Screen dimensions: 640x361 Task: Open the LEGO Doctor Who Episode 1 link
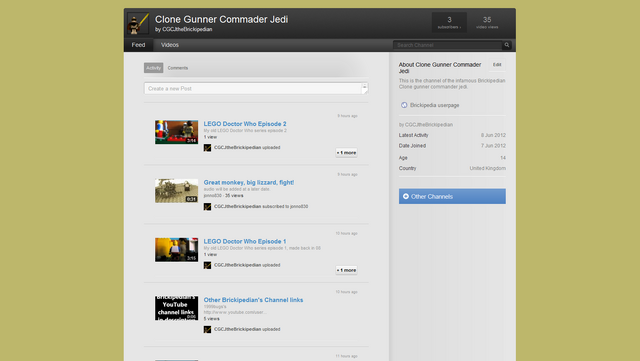245,241
